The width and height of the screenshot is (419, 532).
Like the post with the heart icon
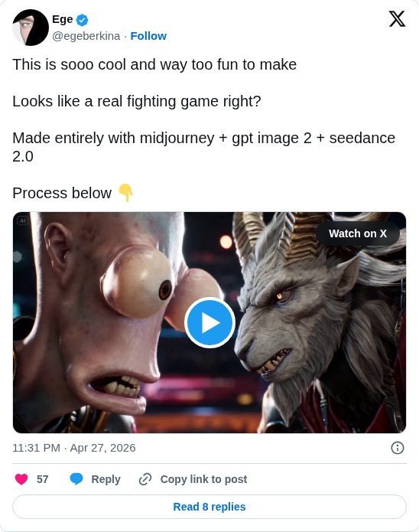point(21,479)
